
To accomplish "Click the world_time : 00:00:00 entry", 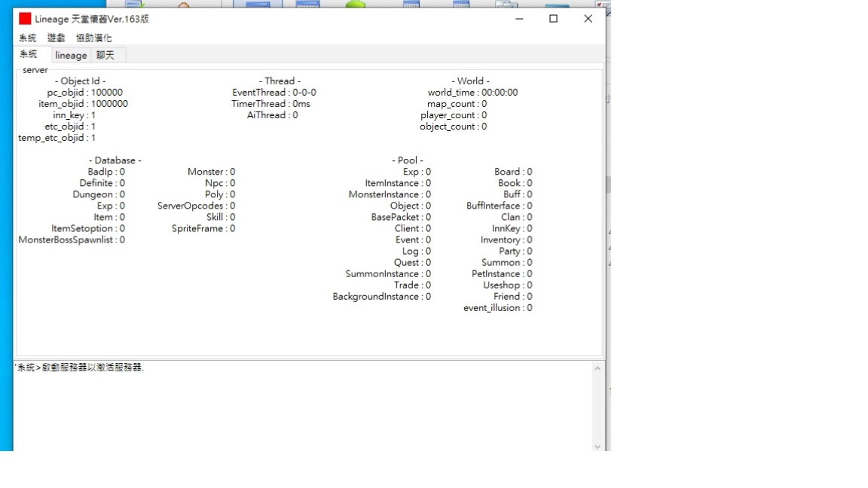I will click(472, 93).
